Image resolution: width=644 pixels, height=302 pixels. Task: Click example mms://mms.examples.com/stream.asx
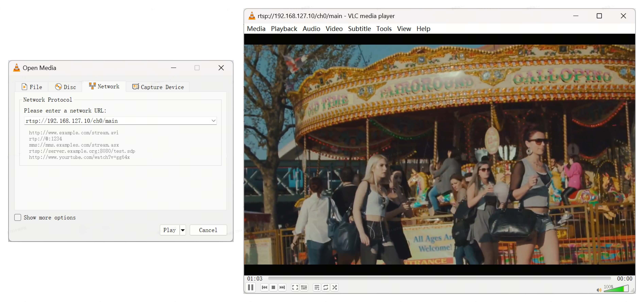click(74, 145)
